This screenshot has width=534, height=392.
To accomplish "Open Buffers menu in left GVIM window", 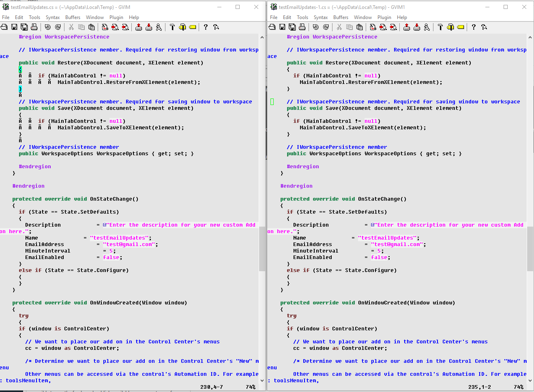I will (x=73, y=17).
